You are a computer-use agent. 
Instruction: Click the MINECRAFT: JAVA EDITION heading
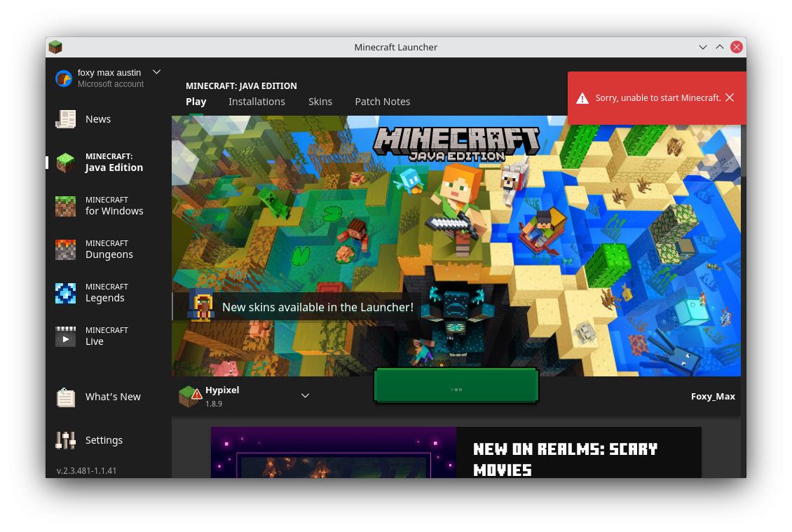(x=241, y=86)
